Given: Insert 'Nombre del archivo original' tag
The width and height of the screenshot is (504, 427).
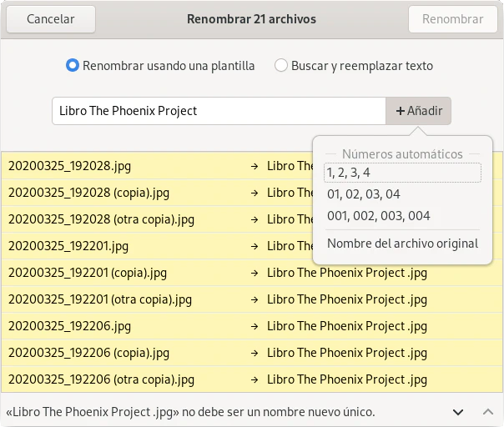Looking at the screenshot, I should click(402, 244).
